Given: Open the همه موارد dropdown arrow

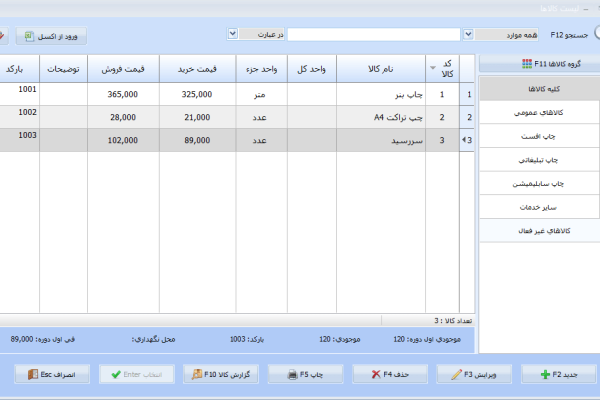Looking at the screenshot, I should point(468,34).
